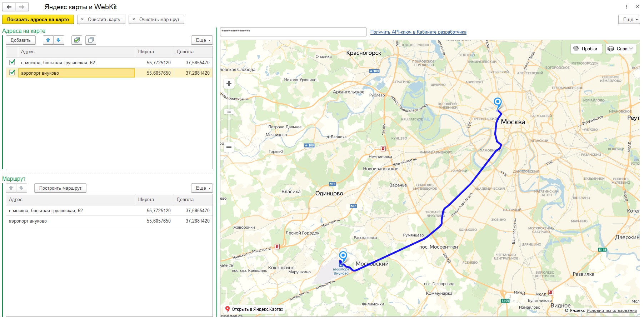The height and width of the screenshot is (319, 644).
Task: Click the M-1 road sign near Одинцово
Action: pos(333,184)
